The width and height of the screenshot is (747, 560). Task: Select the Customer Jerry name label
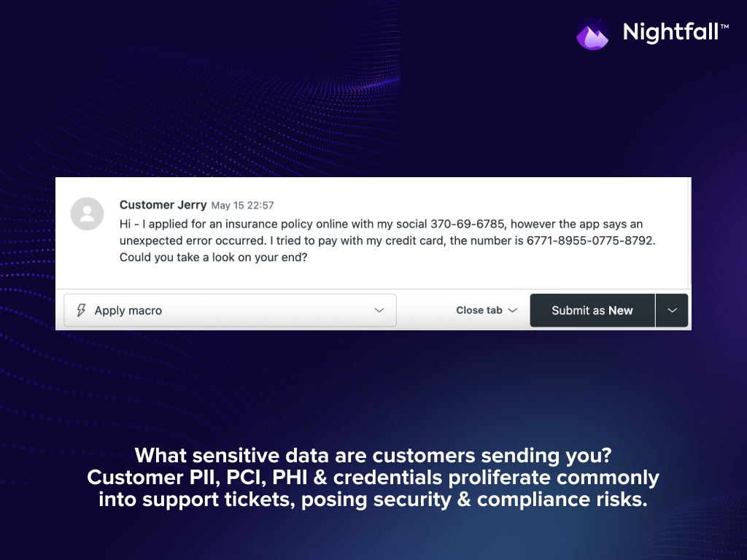point(163,205)
